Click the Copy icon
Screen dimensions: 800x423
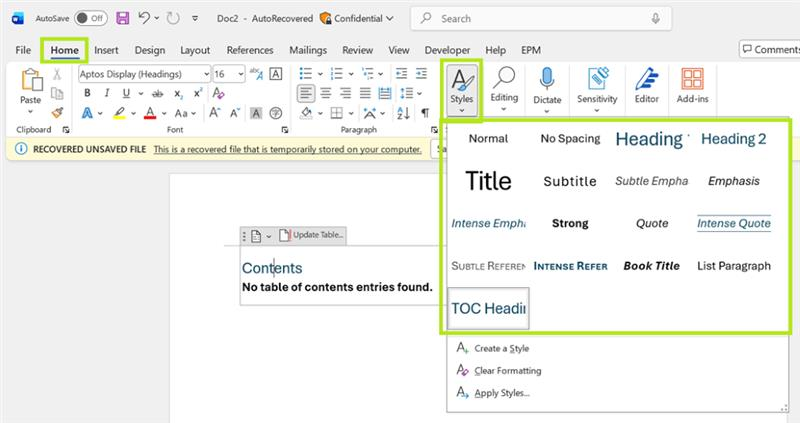57,93
